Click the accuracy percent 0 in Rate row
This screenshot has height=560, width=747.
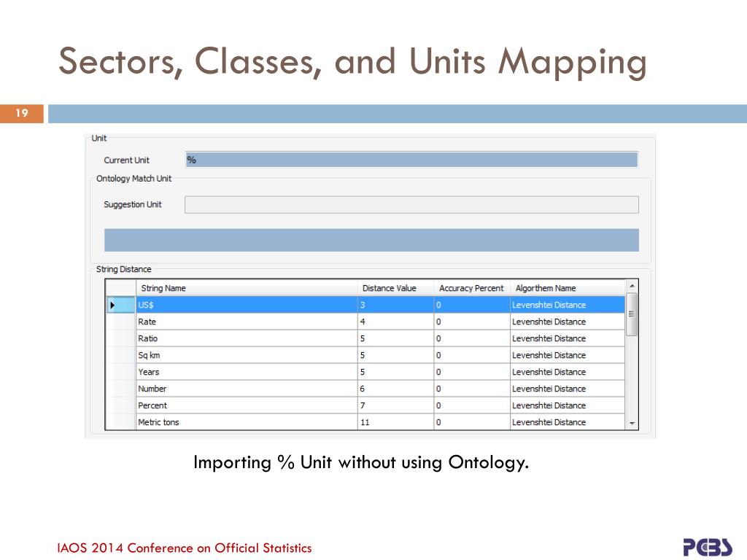(x=472, y=322)
